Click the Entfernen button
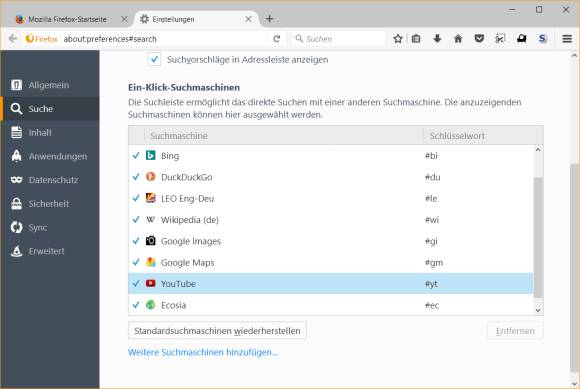Screen dimensions: 580x389 515,331
